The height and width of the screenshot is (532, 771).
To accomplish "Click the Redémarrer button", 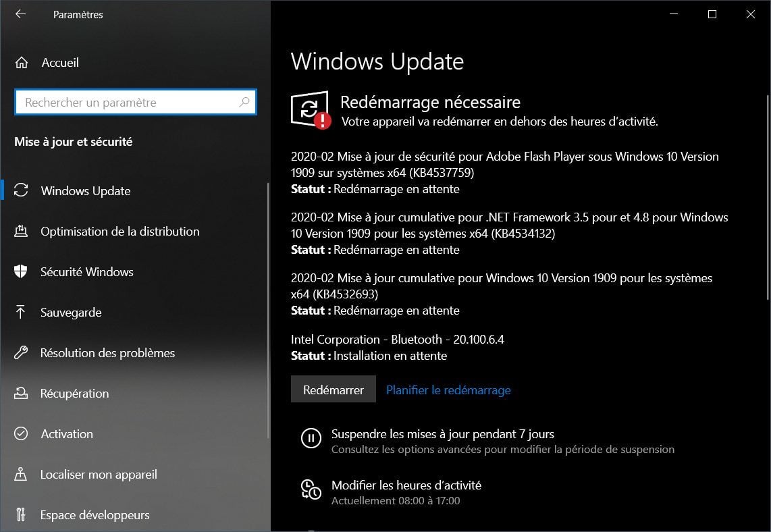I will coord(334,389).
